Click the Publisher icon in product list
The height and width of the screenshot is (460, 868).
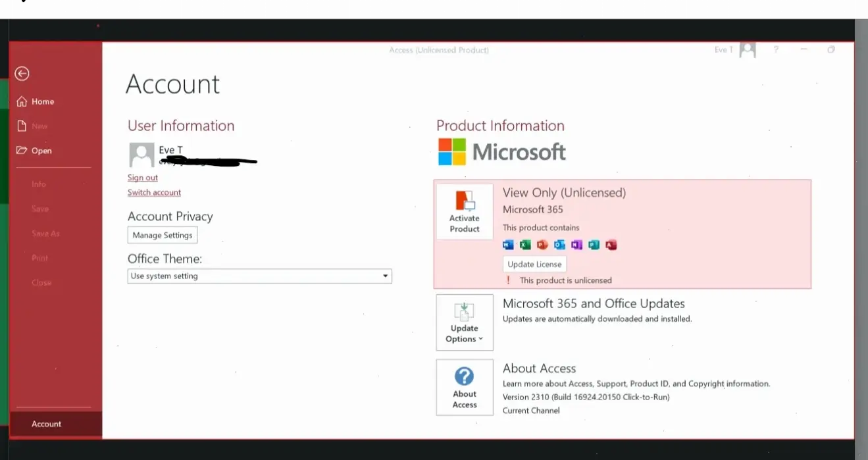tap(594, 245)
